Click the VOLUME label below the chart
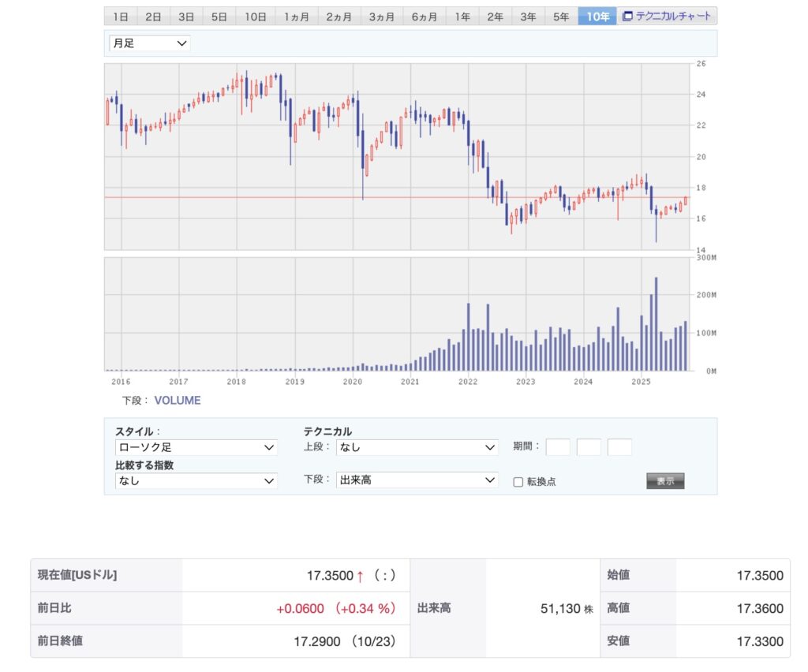808x672 pixels. [178, 400]
